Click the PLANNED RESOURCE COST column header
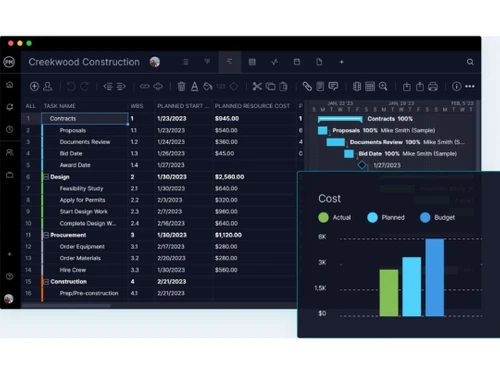Screen dimensions: 500x375 click(252, 106)
